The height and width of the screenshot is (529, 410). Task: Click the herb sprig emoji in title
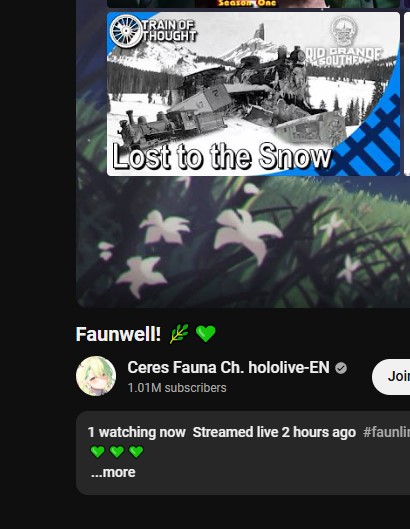[179, 334]
